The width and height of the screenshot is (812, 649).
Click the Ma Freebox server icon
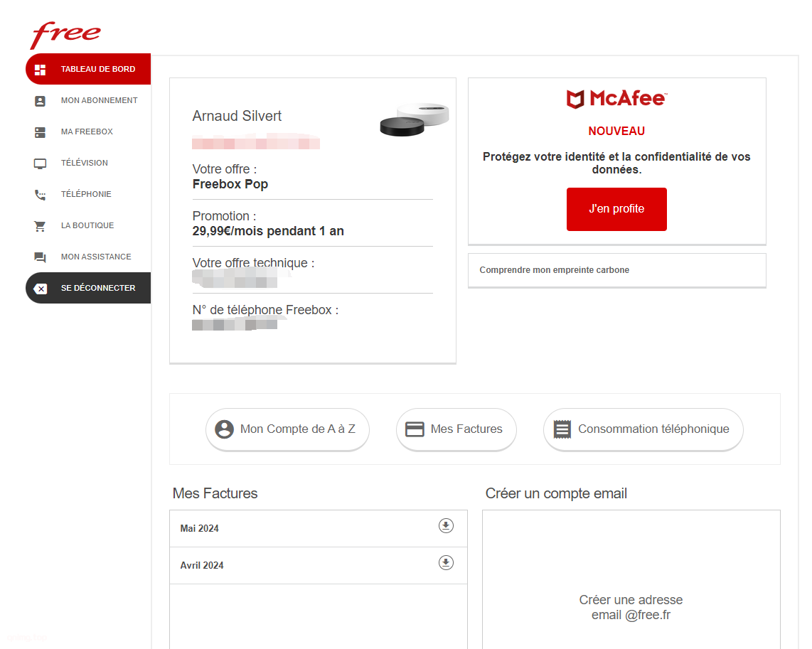point(40,132)
